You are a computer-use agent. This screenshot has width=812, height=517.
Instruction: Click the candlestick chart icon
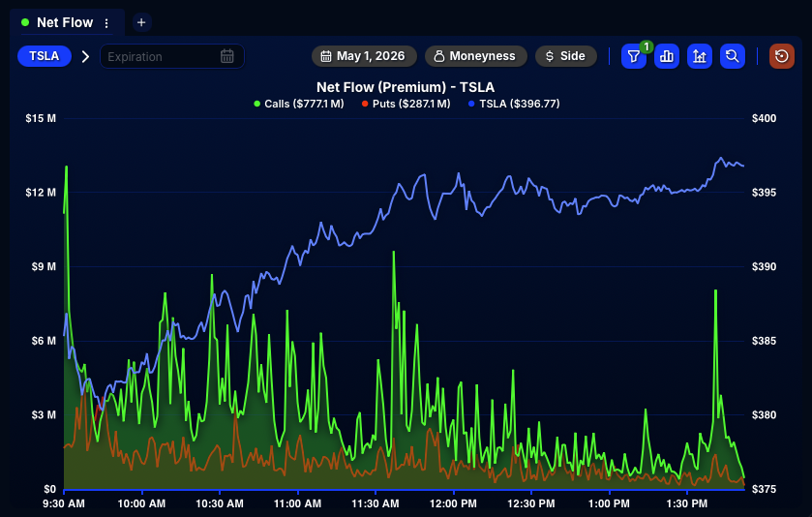pos(700,56)
